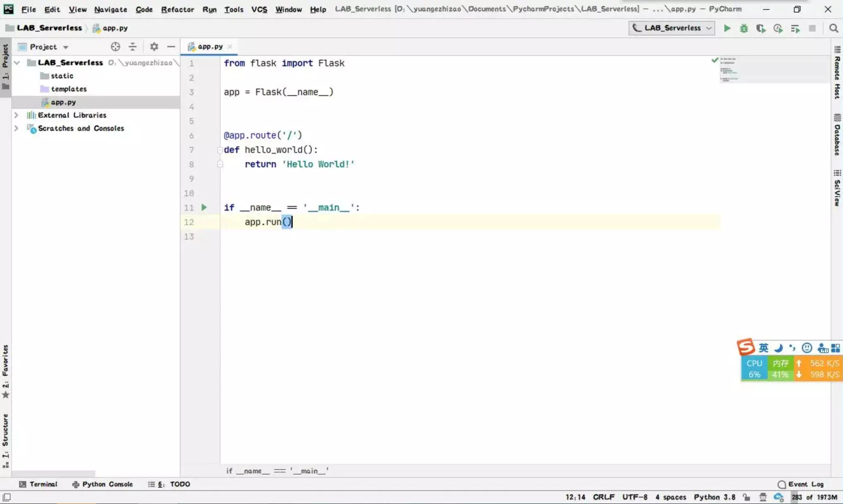Click the LAB_Serverless run configuration dropdown
The image size is (843, 504).
672,28
